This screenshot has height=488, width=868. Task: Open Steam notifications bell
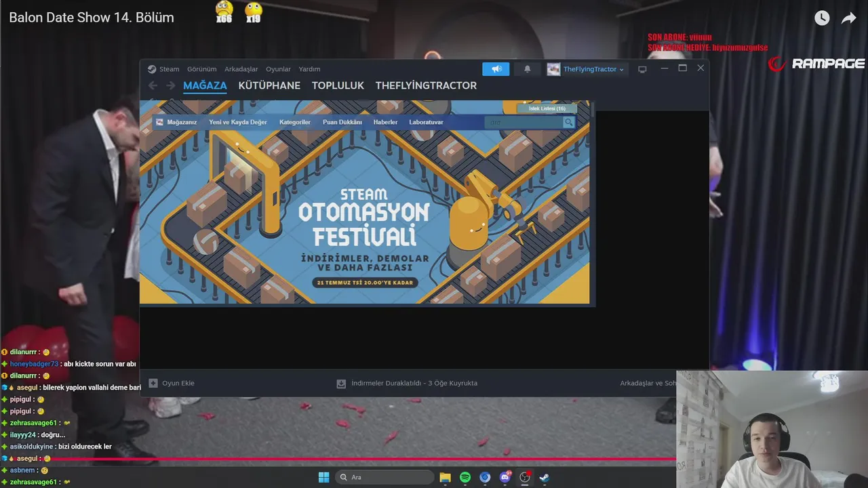[527, 69]
